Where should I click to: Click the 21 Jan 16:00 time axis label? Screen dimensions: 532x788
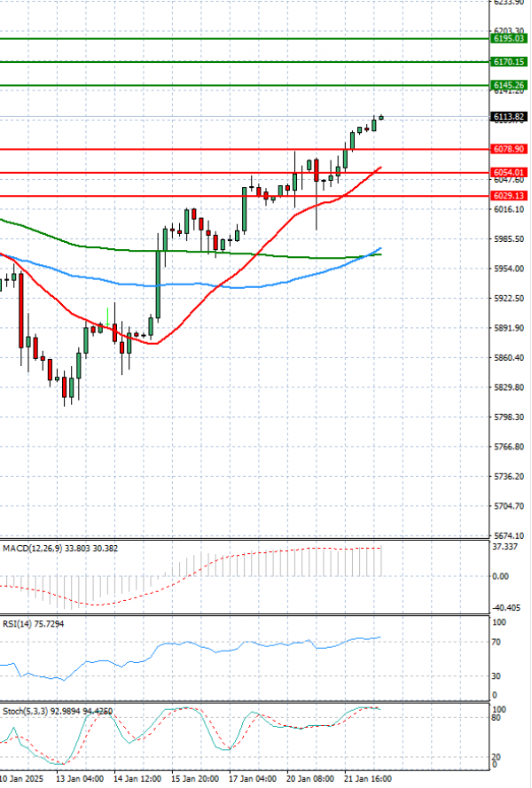click(368, 778)
